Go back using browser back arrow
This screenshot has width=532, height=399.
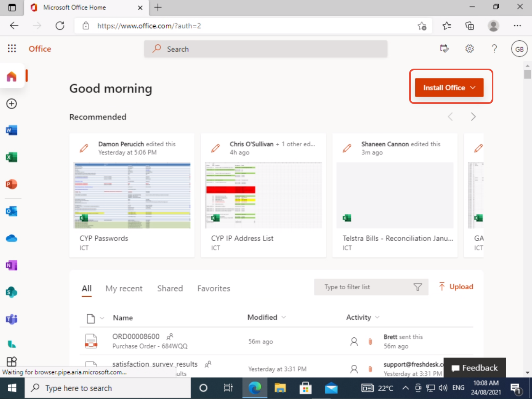pyautogui.click(x=14, y=25)
